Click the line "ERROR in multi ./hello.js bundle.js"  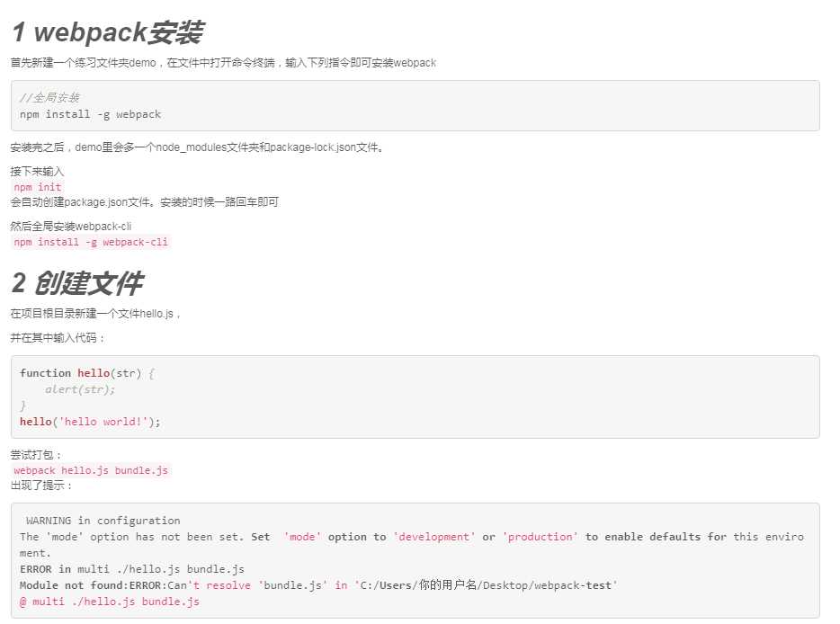(x=132, y=569)
